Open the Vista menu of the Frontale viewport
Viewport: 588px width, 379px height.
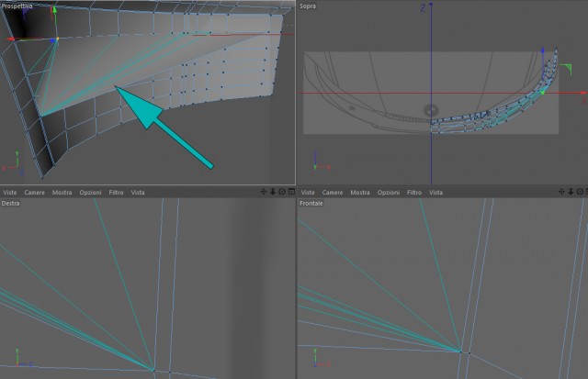click(435, 192)
